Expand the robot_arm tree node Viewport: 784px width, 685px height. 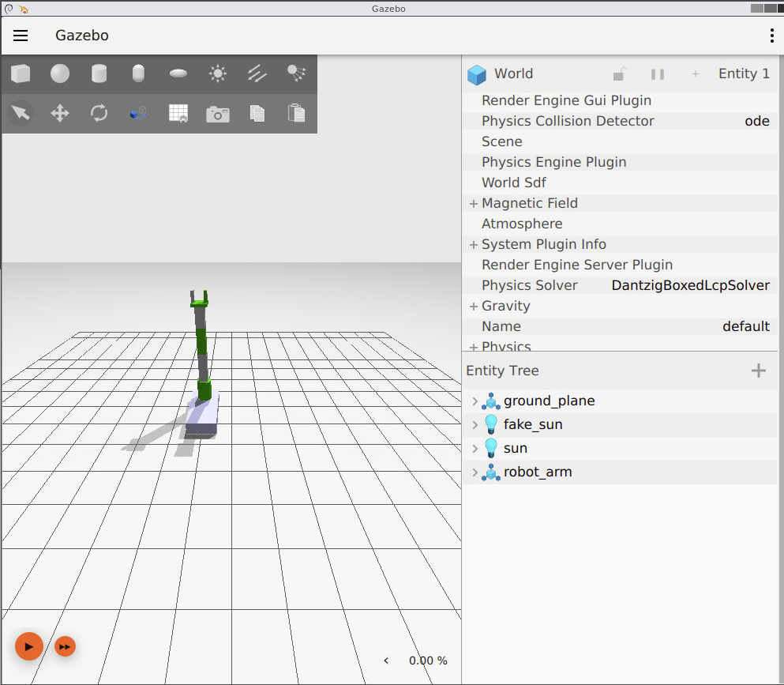tap(475, 472)
